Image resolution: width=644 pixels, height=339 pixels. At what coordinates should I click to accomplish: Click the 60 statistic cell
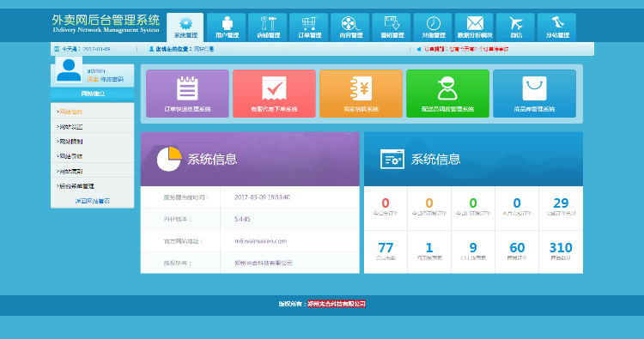point(517,252)
